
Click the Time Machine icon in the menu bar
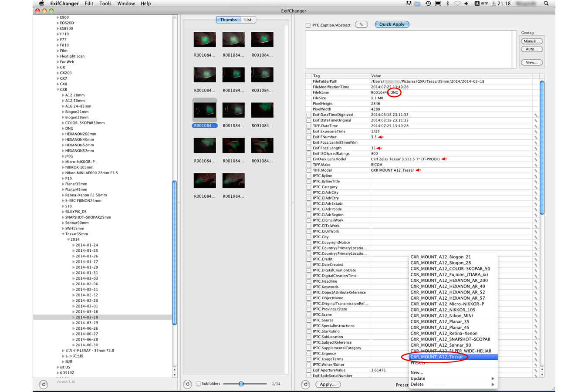428,3
